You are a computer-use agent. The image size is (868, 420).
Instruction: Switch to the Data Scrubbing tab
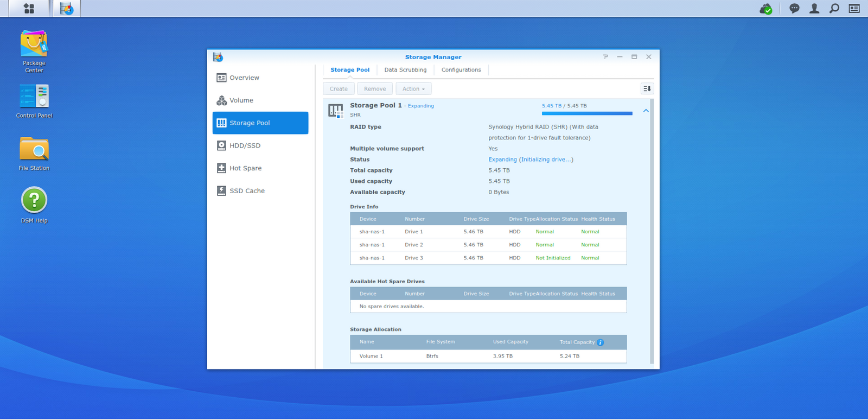[405, 70]
